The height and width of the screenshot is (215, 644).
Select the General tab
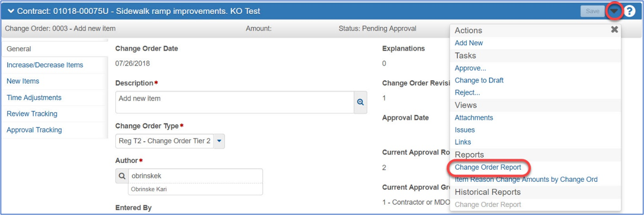(55, 49)
